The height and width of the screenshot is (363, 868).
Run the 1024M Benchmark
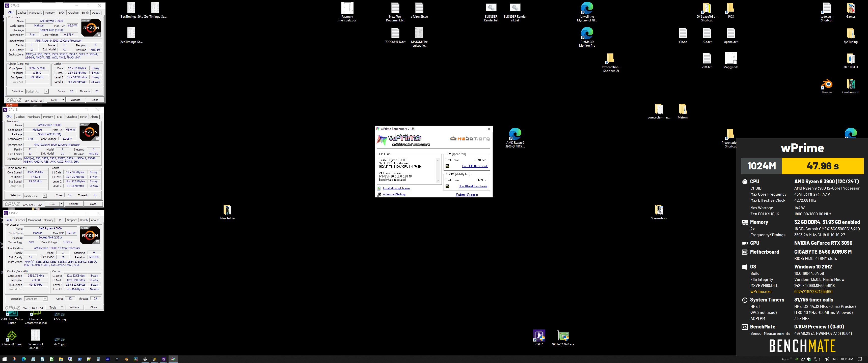[473, 186]
